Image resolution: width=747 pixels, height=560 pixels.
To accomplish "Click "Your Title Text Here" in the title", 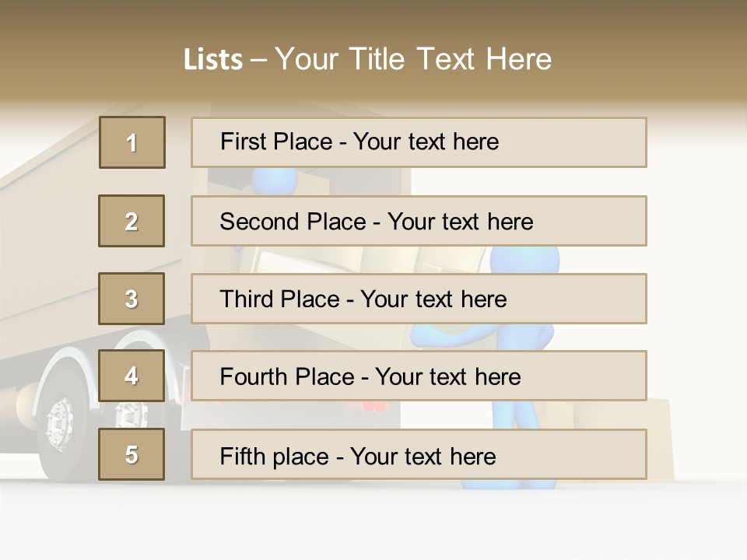I will pyautogui.click(x=413, y=59).
